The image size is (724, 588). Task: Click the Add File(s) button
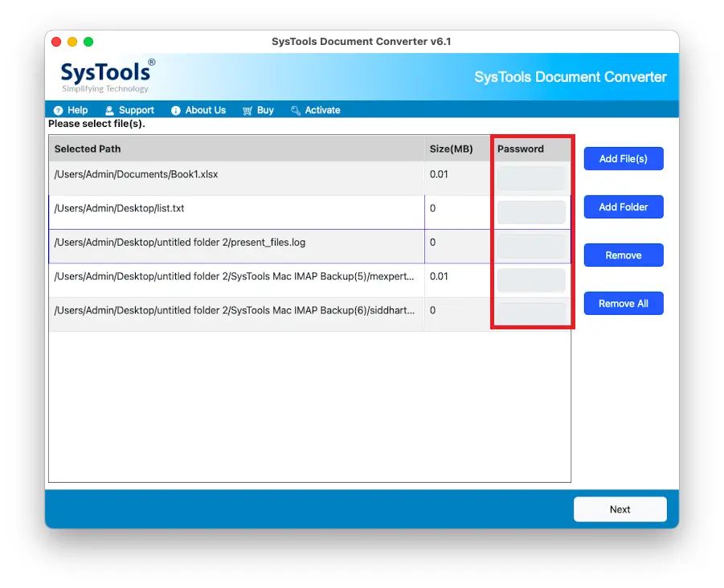[x=624, y=159]
